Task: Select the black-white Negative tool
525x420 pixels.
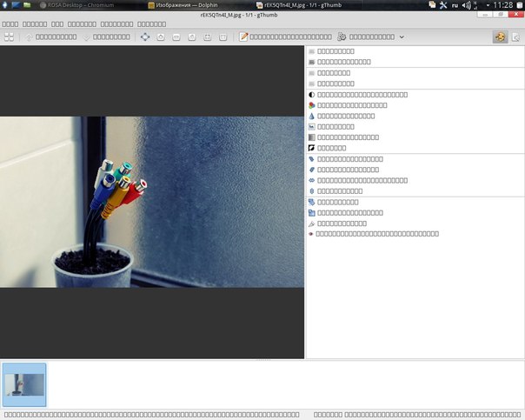Action: pos(327,148)
